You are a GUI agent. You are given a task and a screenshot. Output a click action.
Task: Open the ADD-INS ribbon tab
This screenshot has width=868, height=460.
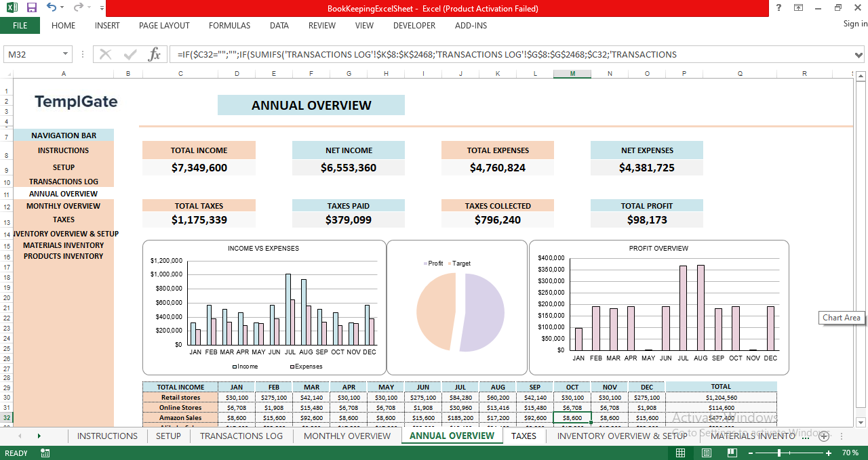(471, 26)
